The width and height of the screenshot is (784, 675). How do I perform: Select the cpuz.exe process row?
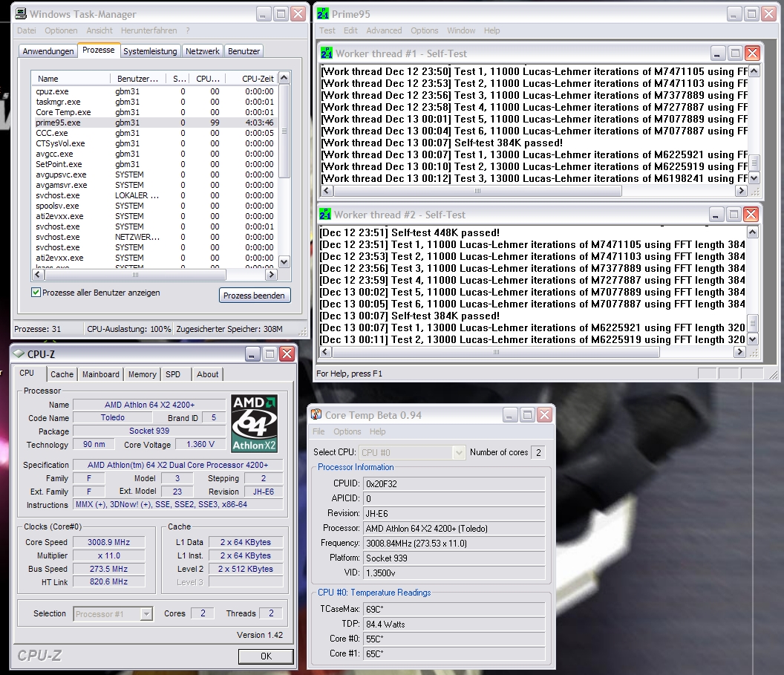pyautogui.click(x=154, y=91)
